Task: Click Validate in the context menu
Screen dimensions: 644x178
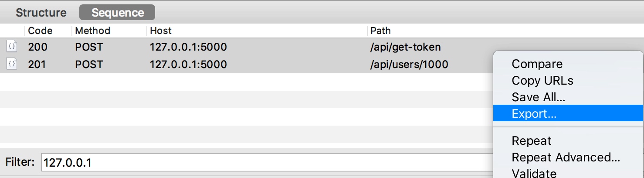Action: click(534, 173)
